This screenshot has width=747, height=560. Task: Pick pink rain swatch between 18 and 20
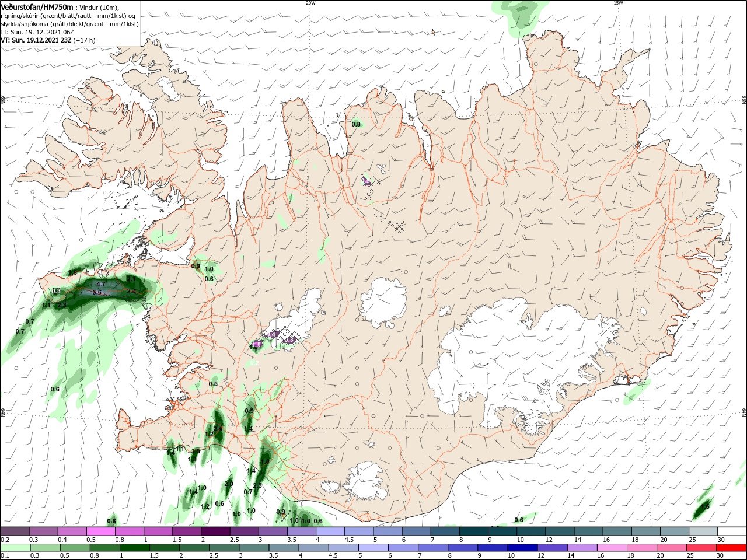tap(642, 548)
